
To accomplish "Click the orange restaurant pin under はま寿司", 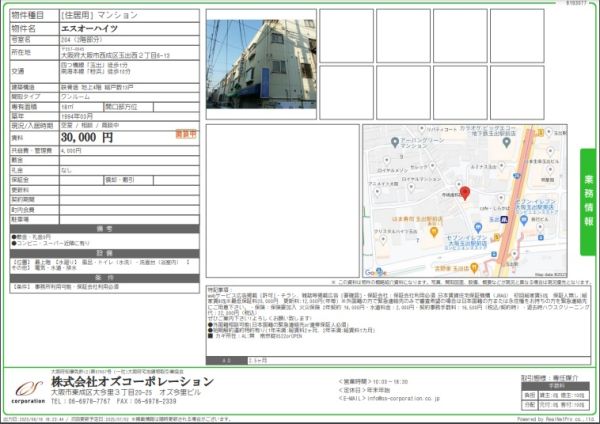I will tap(434, 232).
